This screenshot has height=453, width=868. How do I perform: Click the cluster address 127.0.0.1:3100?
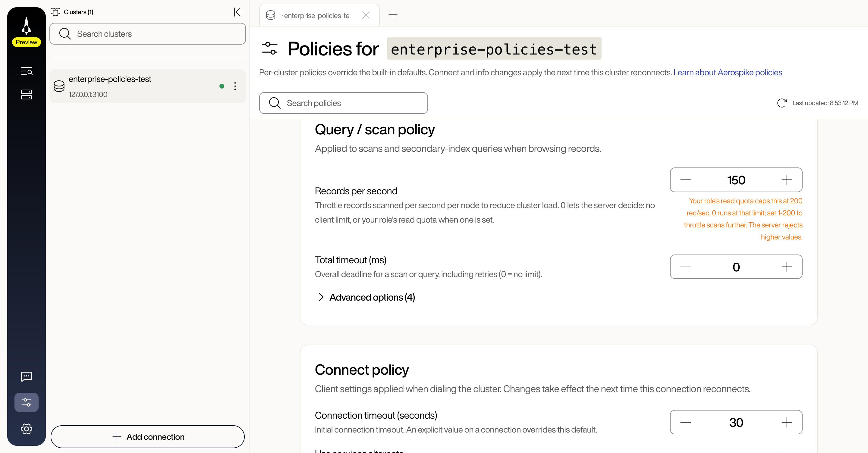[x=88, y=95]
